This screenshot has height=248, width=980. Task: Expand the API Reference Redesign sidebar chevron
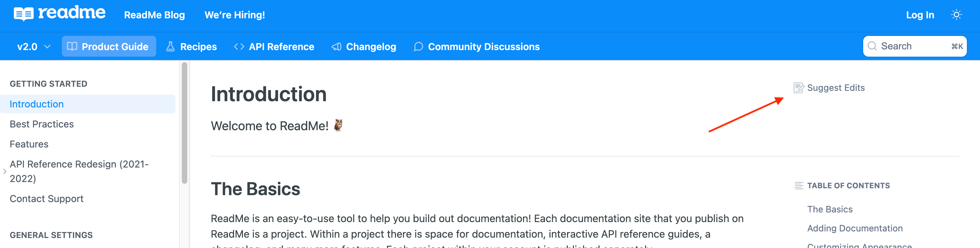pyautogui.click(x=4, y=171)
